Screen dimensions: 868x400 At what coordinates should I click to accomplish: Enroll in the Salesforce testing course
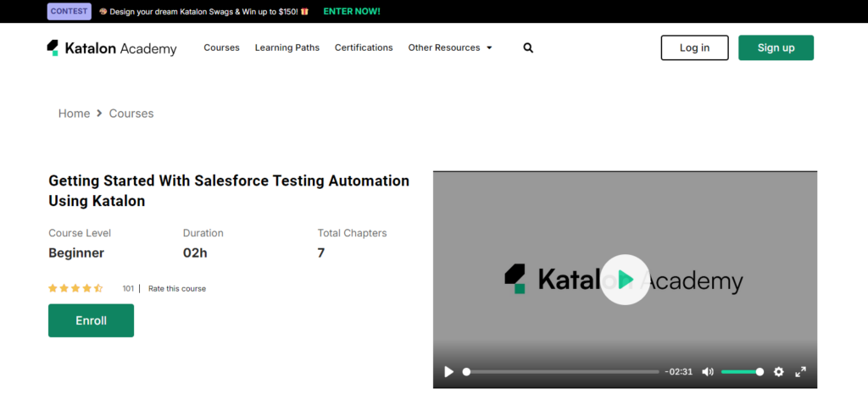coord(92,320)
